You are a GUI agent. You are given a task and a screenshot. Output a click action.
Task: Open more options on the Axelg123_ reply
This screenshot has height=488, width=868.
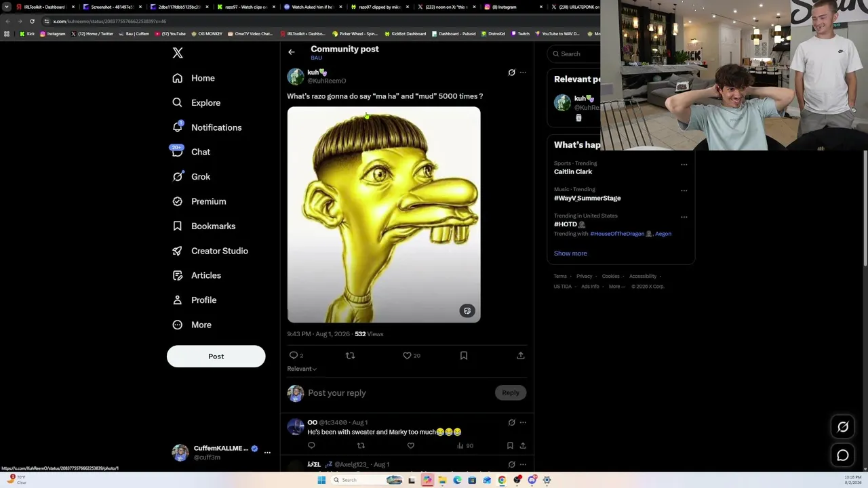523,465
